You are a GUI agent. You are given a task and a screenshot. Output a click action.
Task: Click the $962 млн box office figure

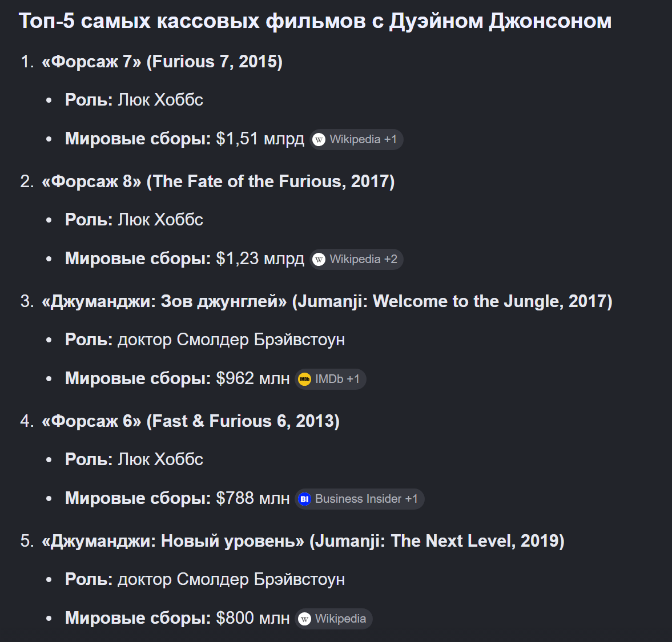coord(253,379)
